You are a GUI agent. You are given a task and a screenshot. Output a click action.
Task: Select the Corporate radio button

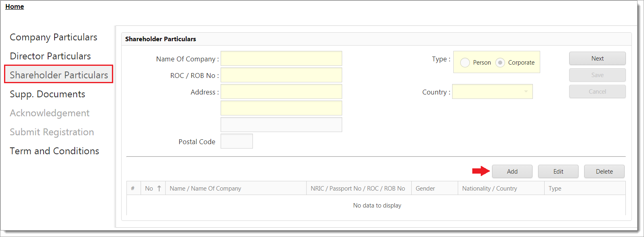click(x=500, y=63)
